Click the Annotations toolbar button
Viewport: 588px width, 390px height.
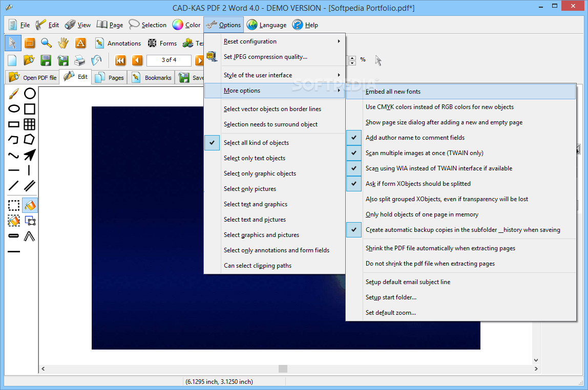pos(118,43)
